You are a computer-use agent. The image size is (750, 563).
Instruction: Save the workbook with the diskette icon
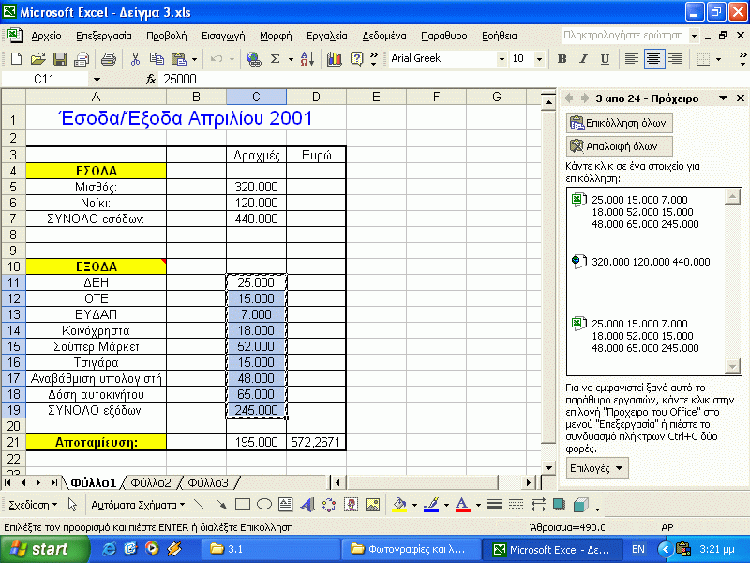tap(60, 59)
